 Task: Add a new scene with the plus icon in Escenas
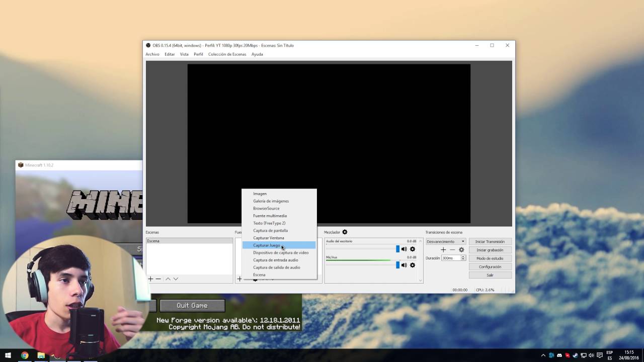(x=150, y=279)
